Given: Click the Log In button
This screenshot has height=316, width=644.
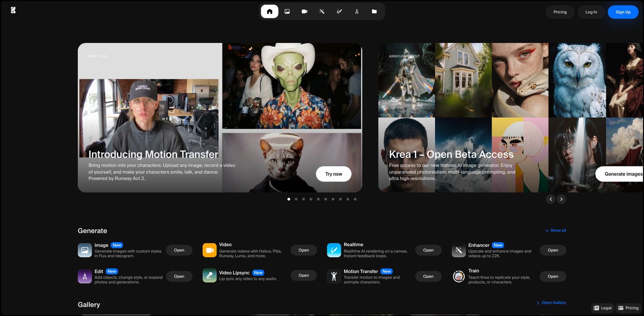Looking at the screenshot, I should [x=591, y=12].
